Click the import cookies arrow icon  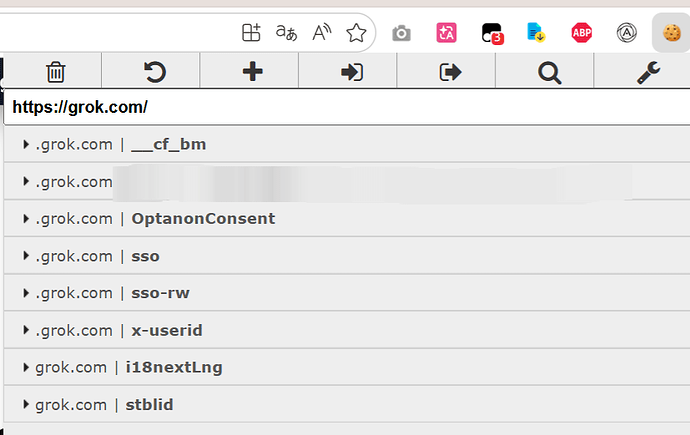(x=352, y=72)
